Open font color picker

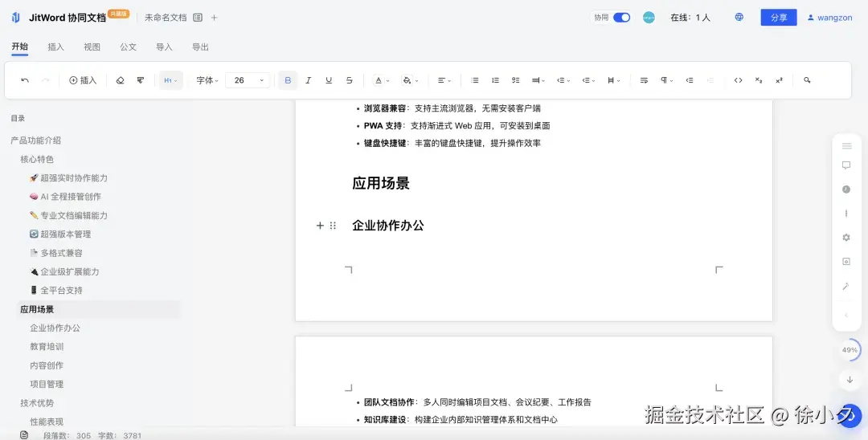[x=382, y=80]
